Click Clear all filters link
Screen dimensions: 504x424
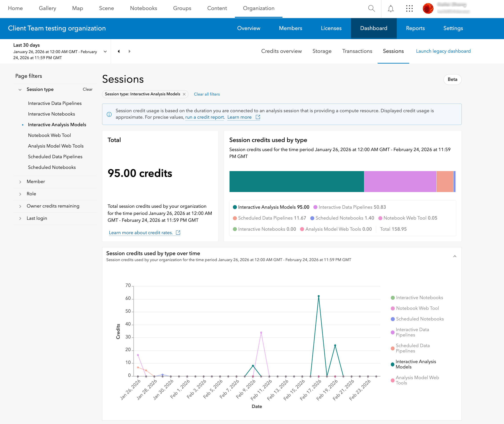coord(207,94)
